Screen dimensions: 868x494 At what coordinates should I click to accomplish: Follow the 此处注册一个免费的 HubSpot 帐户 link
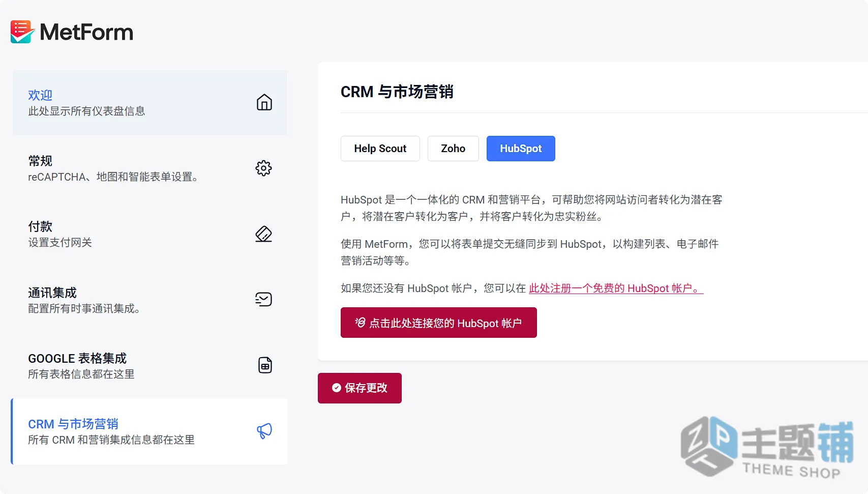pyautogui.click(x=616, y=288)
